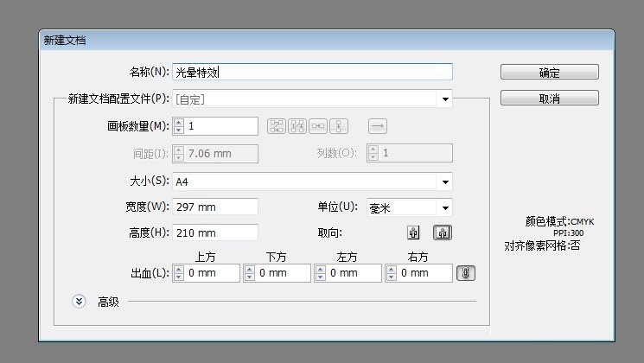644x363 pixels.
Task: Select the arrange by column artboard icon
Action: click(339, 126)
